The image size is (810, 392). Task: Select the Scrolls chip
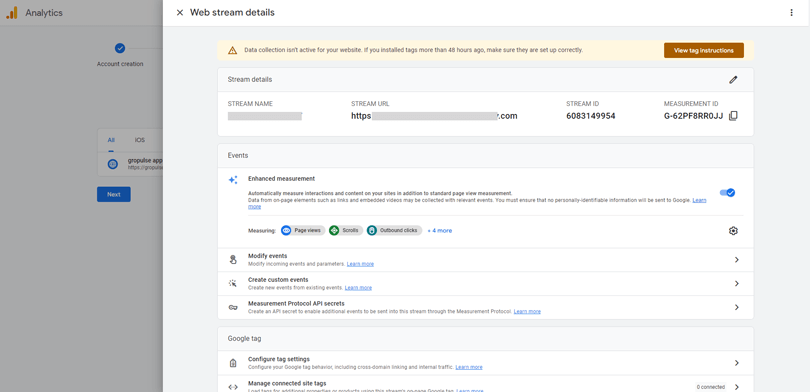(x=346, y=230)
